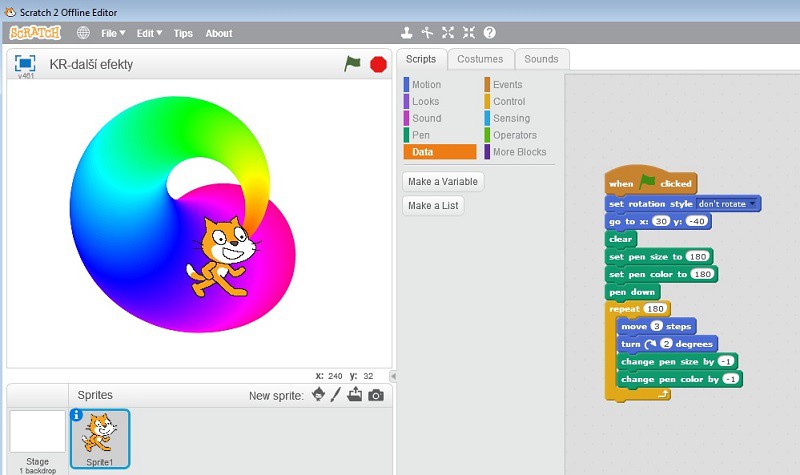Select the Grow sprite tool
Screen dimensions: 800x475
click(448, 33)
